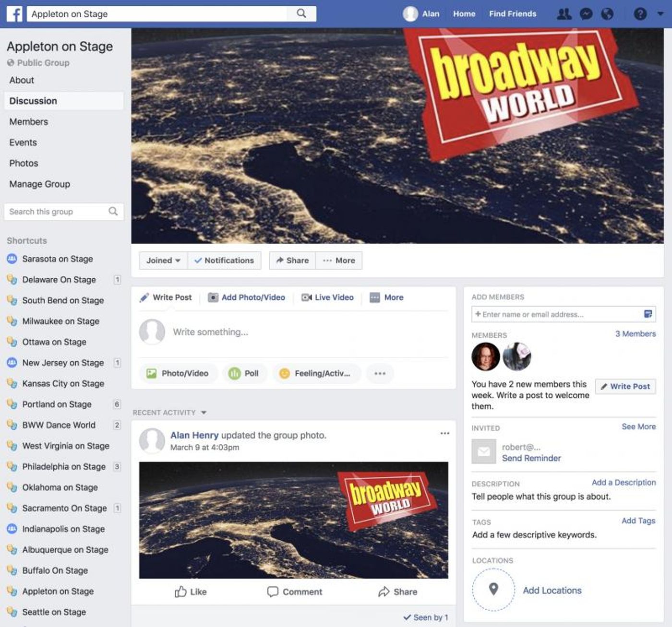Open the Events tab of the group
The width and height of the screenshot is (672, 627).
[x=23, y=142]
